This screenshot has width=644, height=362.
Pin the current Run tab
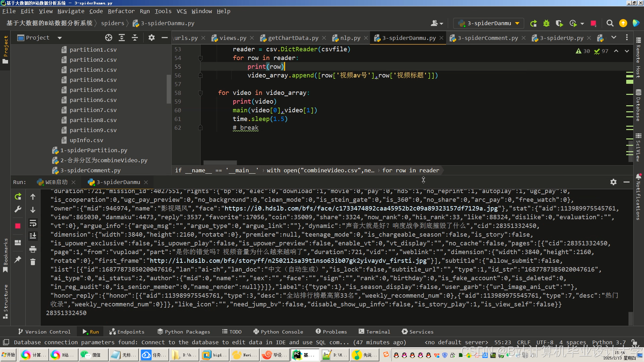tap(18, 259)
